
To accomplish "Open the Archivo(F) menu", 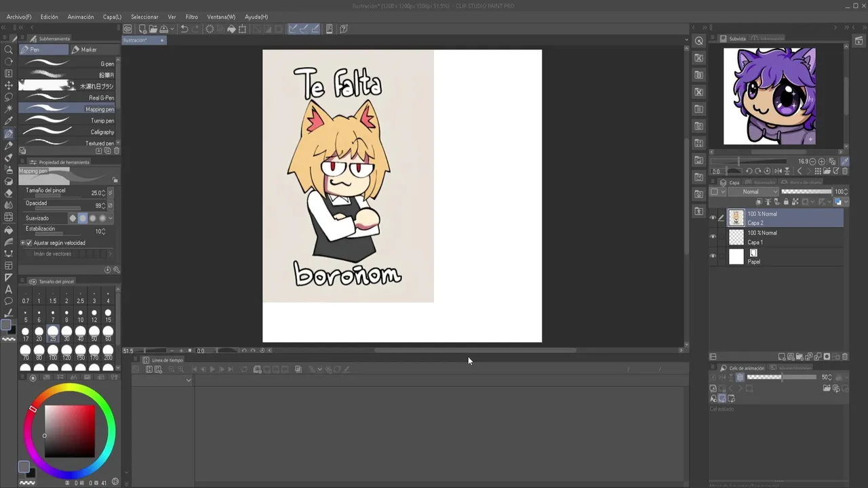I will click(x=18, y=16).
